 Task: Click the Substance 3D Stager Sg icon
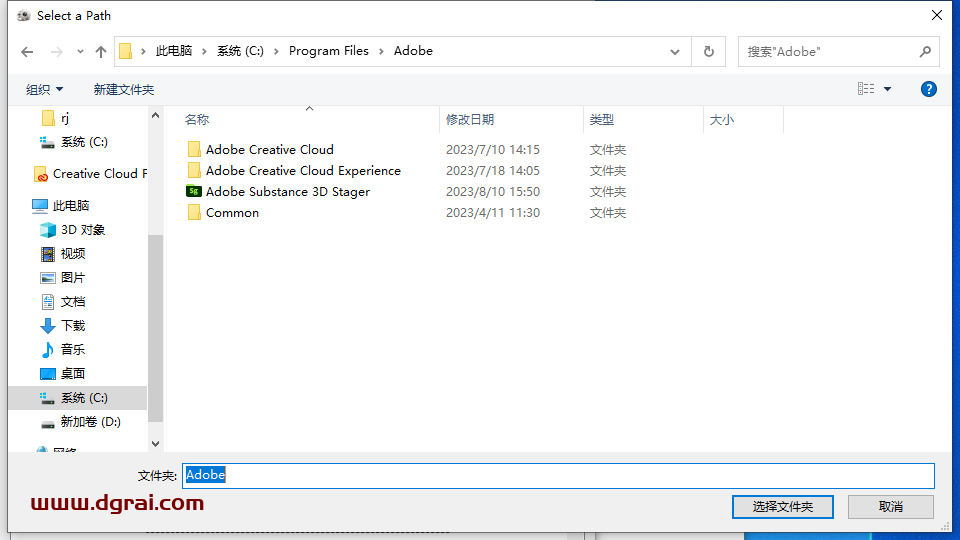pyautogui.click(x=193, y=191)
